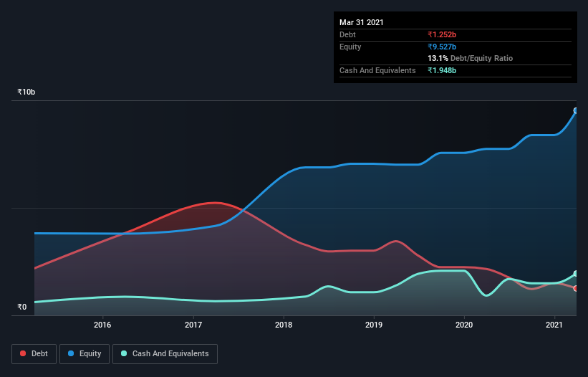Click the ₹0 y-axis label
The height and width of the screenshot is (377, 588).
[22, 307]
